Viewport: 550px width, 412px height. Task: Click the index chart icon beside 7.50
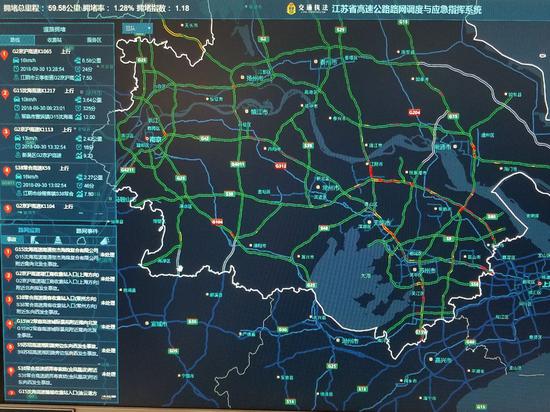(78, 78)
